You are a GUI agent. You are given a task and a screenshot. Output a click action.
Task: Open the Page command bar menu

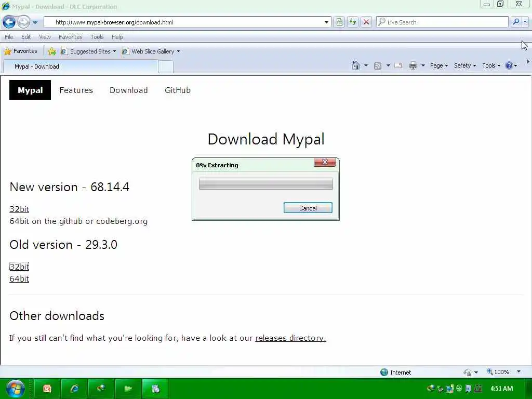tap(438, 65)
